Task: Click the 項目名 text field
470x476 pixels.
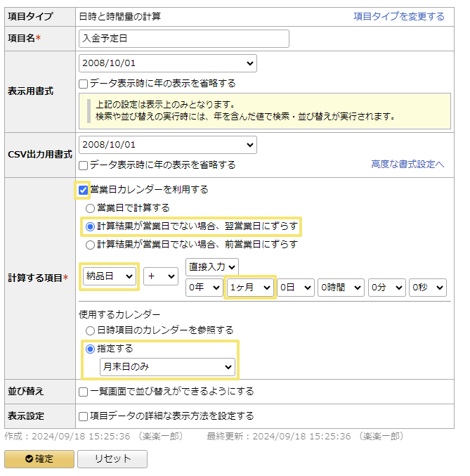Action: [184, 39]
